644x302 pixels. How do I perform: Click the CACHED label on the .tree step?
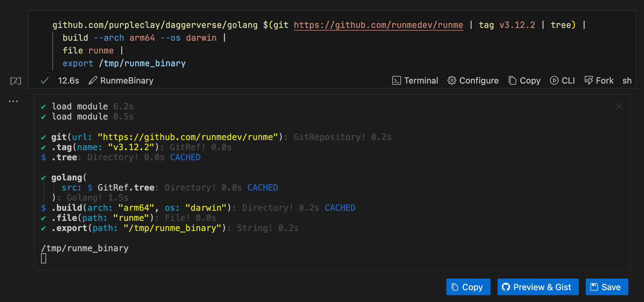point(185,157)
